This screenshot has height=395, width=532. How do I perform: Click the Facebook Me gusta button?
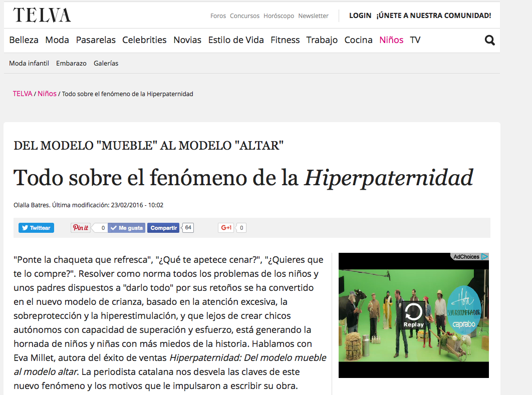point(127,228)
